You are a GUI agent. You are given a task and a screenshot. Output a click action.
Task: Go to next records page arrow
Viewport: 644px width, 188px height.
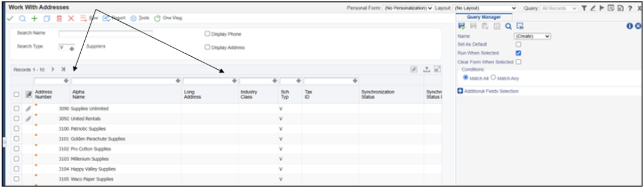(x=53, y=69)
